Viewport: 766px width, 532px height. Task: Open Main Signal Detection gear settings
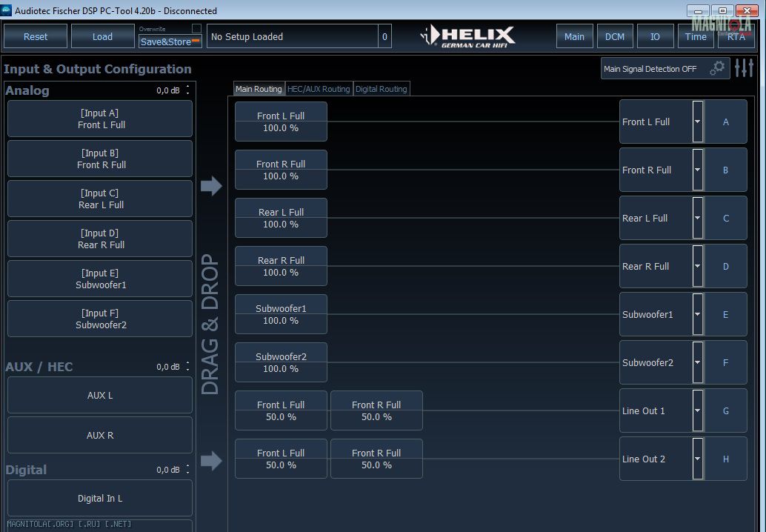pyautogui.click(x=716, y=68)
